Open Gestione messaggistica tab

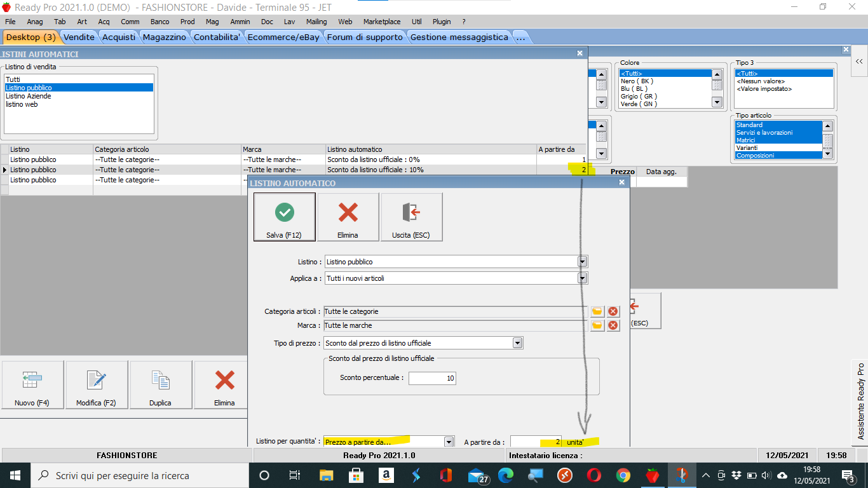tap(459, 37)
